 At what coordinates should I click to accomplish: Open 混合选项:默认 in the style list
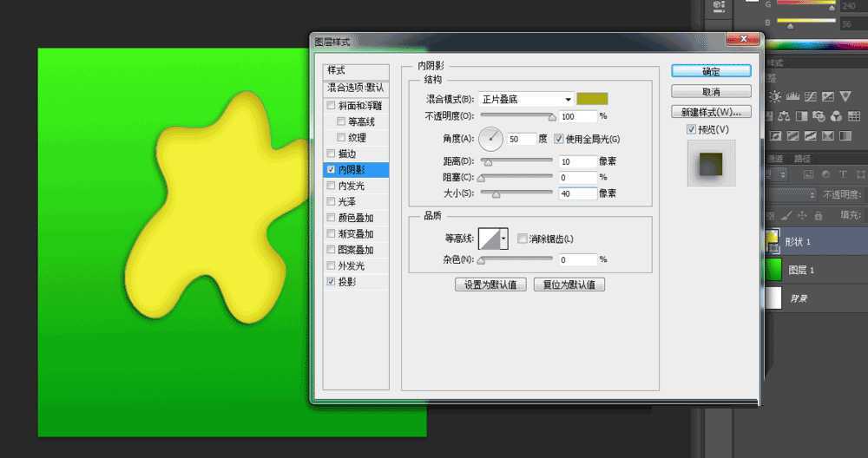(356, 88)
